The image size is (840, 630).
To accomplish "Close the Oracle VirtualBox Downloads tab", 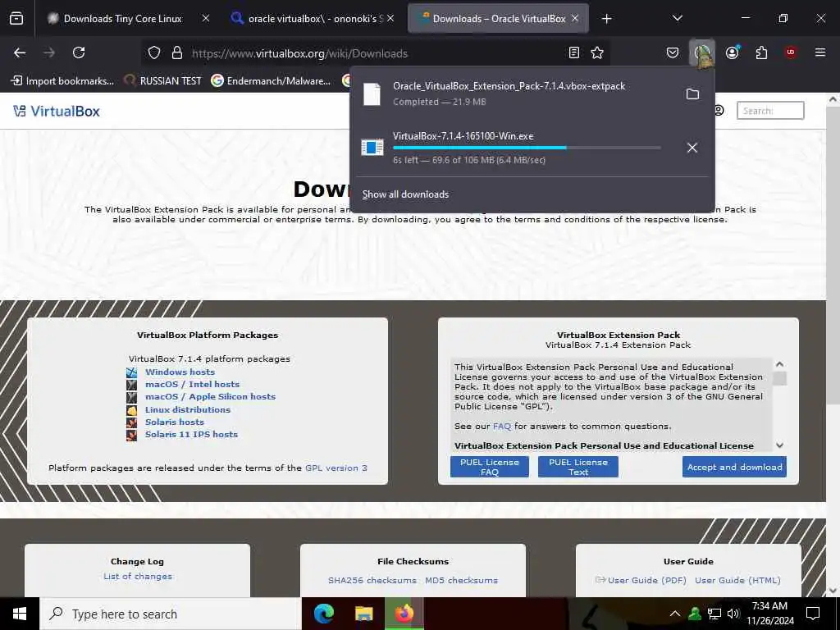I will point(575,18).
